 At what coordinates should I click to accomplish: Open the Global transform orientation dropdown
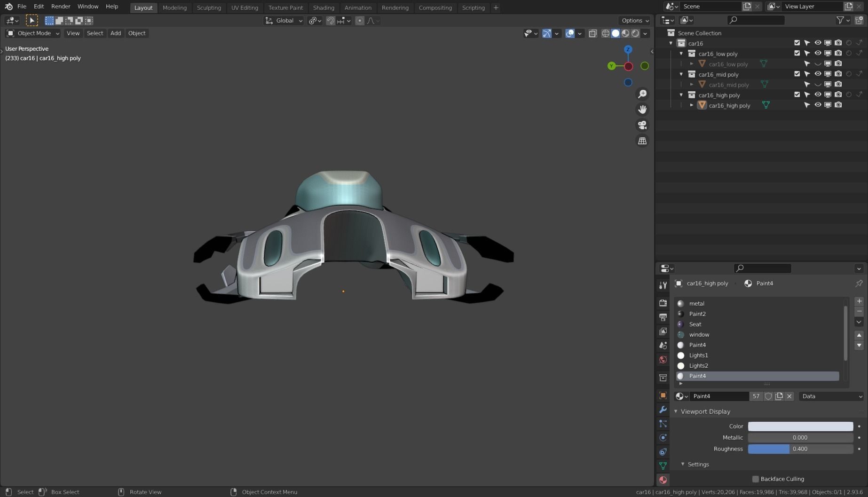point(284,21)
